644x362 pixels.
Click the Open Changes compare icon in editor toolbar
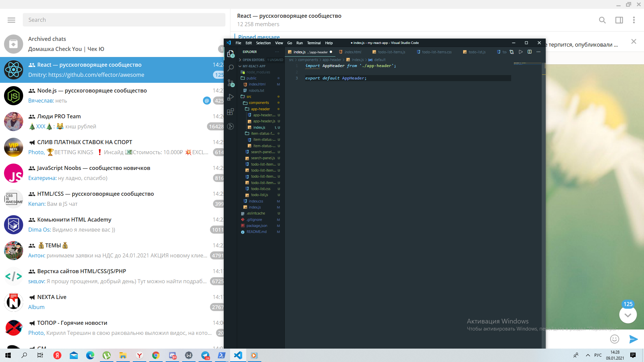pyautogui.click(x=512, y=52)
